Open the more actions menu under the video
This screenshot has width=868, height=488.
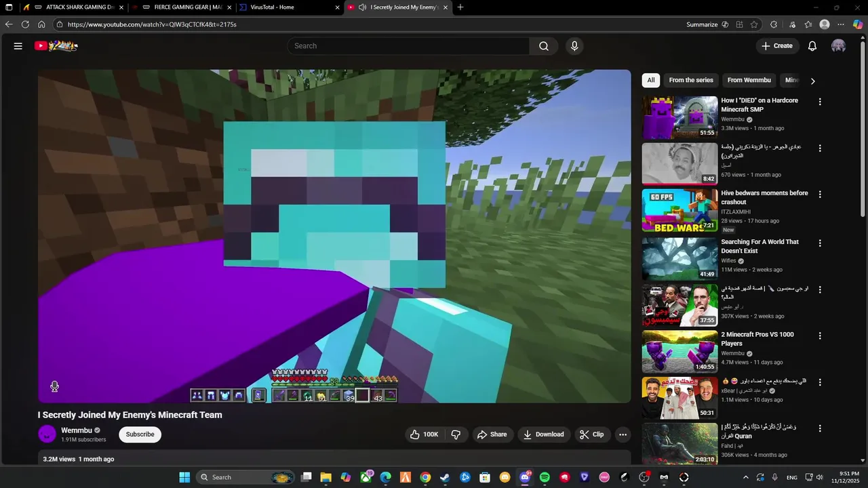(623, 434)
